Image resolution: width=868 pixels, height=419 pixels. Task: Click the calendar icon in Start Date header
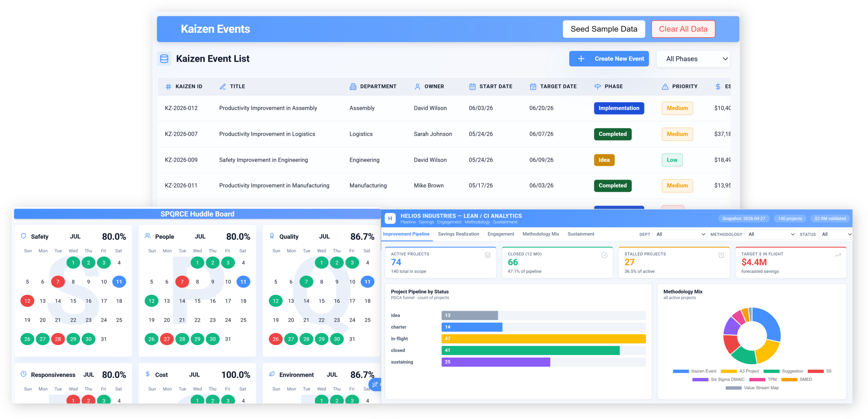(x=472, y=86)
